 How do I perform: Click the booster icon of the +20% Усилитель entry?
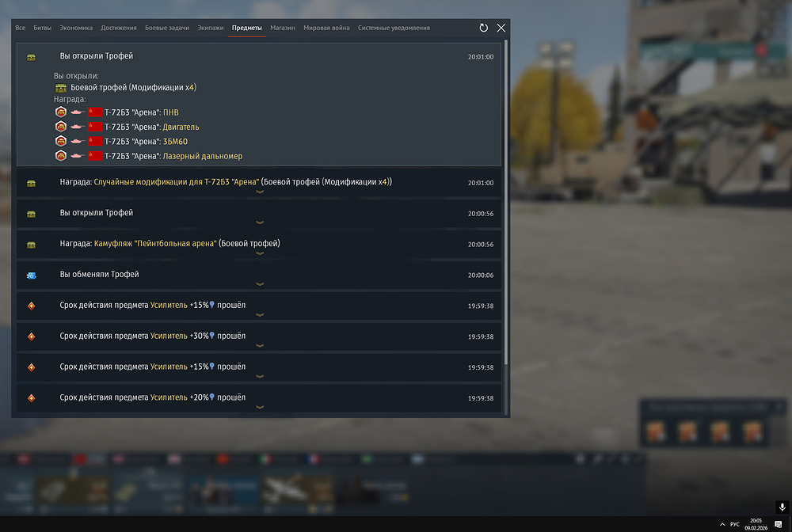click(x=32, y=397)
